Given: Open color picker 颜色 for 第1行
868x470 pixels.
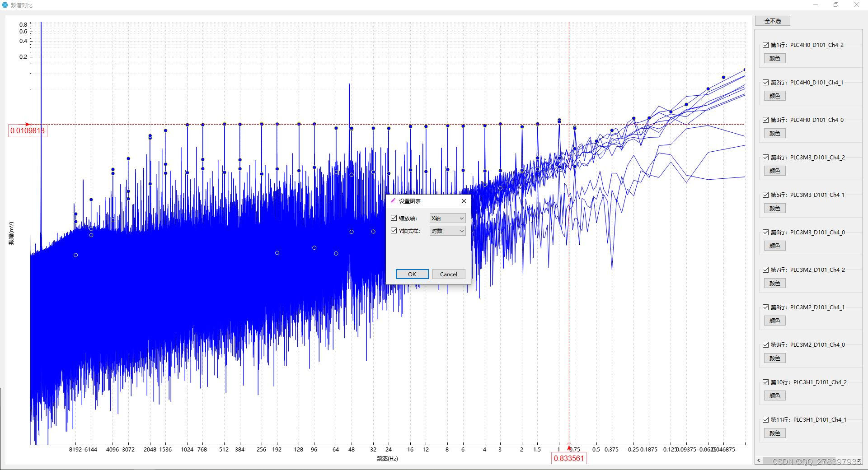Looking at the screenshot, I should click(x=774, y=58).
